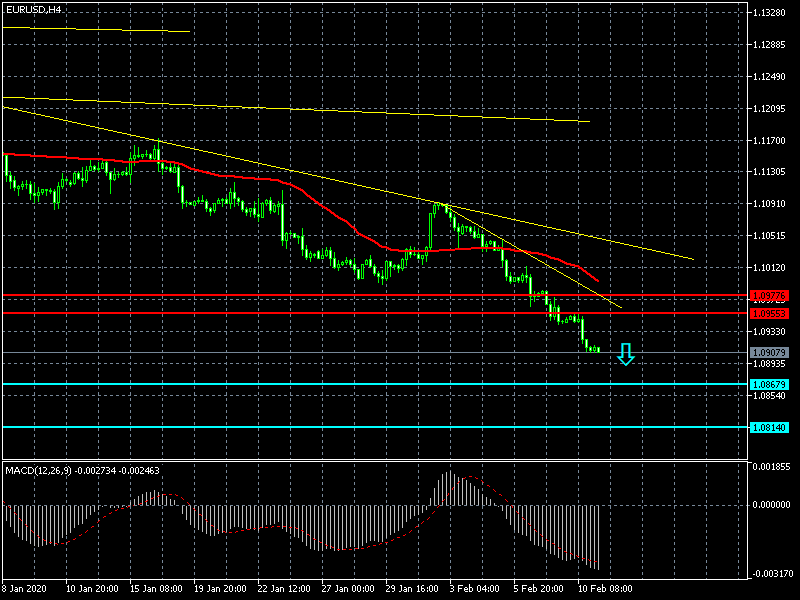
Task: Click the 3 Feb 04:00 time label
Action: coord(477,589)
